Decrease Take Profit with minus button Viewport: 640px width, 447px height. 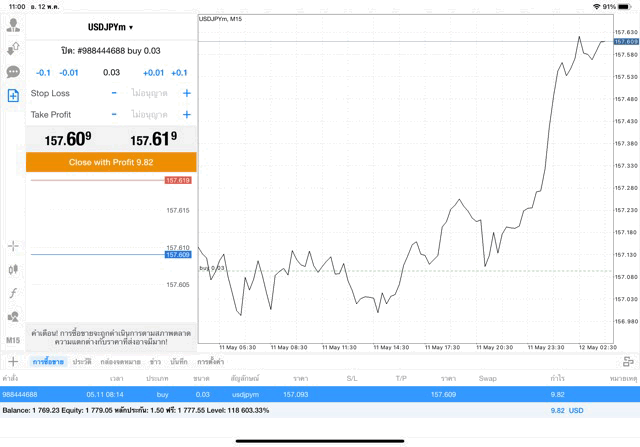tap(114, 114)
